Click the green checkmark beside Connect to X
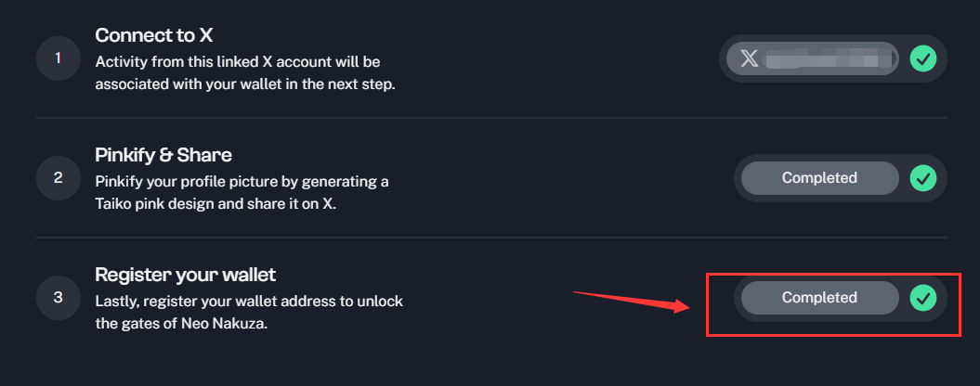This screenshot has height=386, width=980. 922,59
